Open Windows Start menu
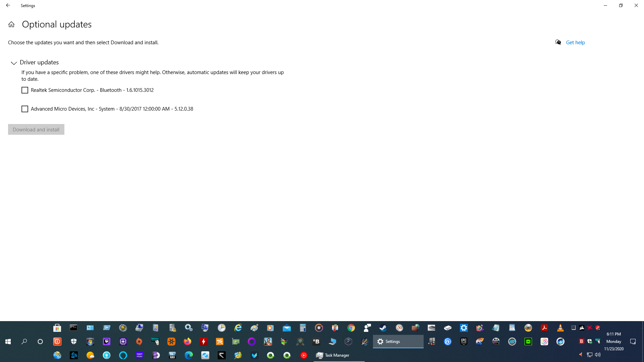The width and height of the screenshot is (644, 362). (7, 341)
